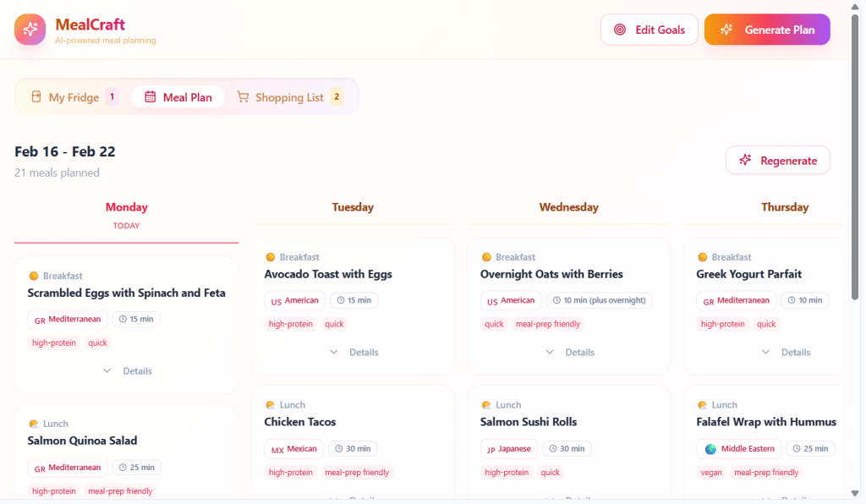Click the vertical page scrollbar
Screen dimensions: 866x504
[x=855, y=169]
